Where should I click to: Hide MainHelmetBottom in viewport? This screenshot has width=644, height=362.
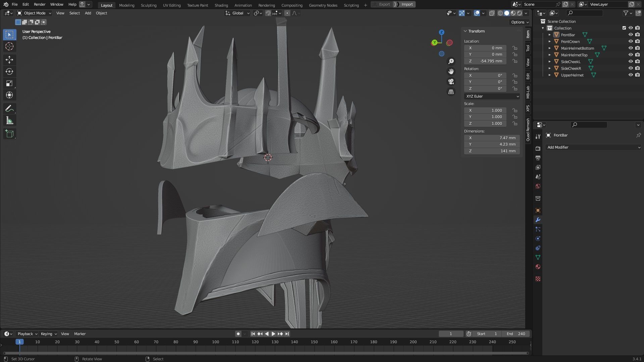point(631,48)
